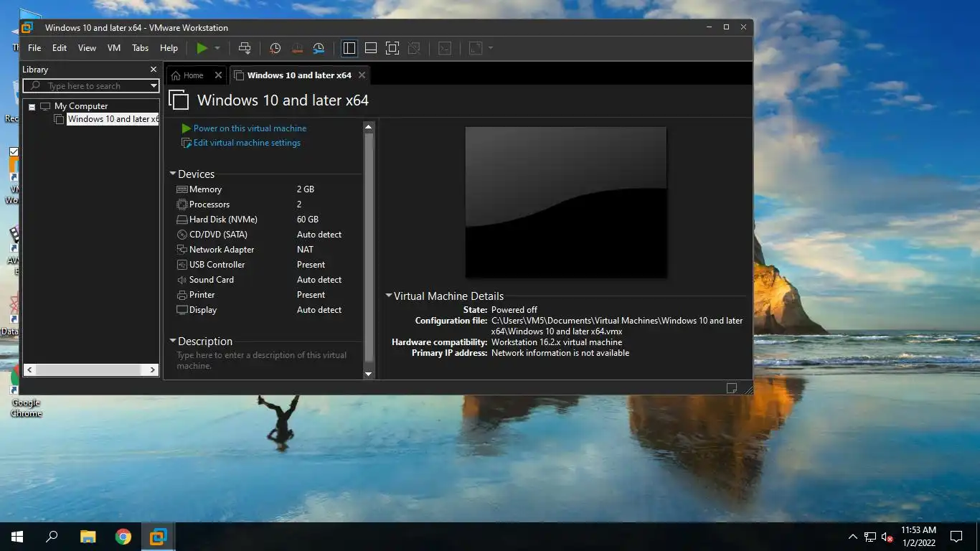Click the VMware icon in title bar
Screen dimensions: 980x551
(28, 27)
